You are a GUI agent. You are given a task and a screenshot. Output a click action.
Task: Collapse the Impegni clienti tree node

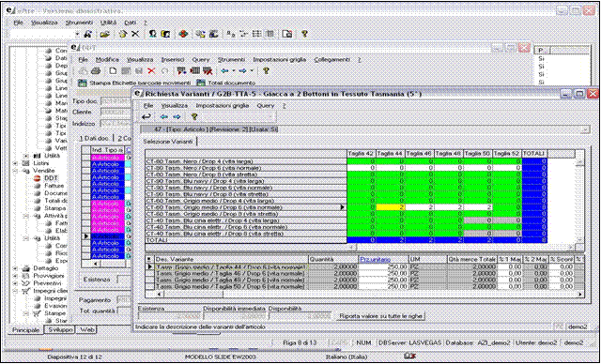click(16, 291)
